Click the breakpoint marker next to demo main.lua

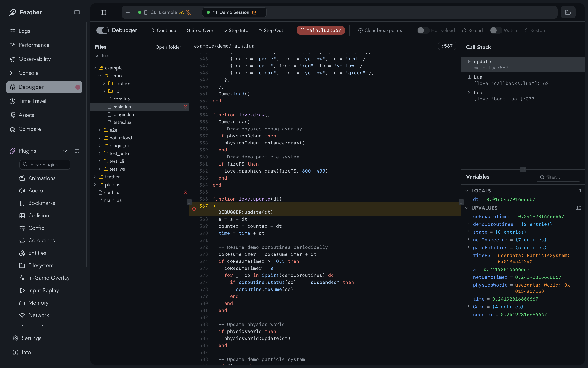[185, 107]
